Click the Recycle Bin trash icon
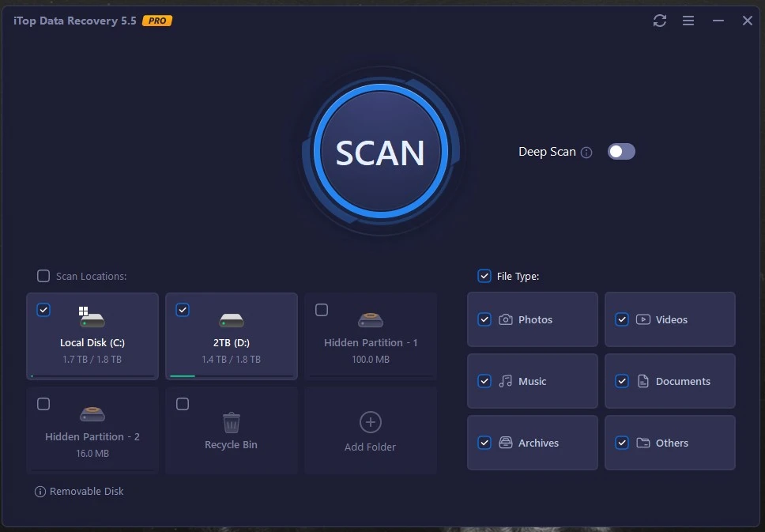 click(231, 422)
